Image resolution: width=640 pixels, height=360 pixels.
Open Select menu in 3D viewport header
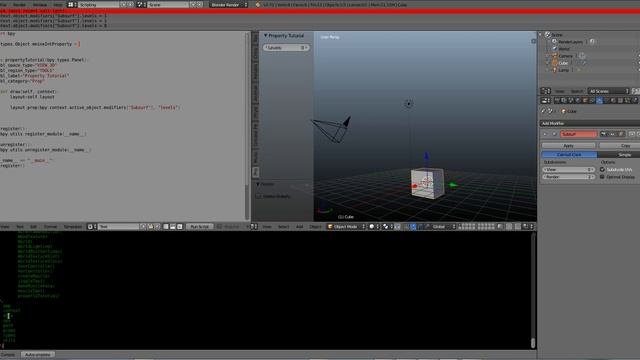tap(283, 227)
